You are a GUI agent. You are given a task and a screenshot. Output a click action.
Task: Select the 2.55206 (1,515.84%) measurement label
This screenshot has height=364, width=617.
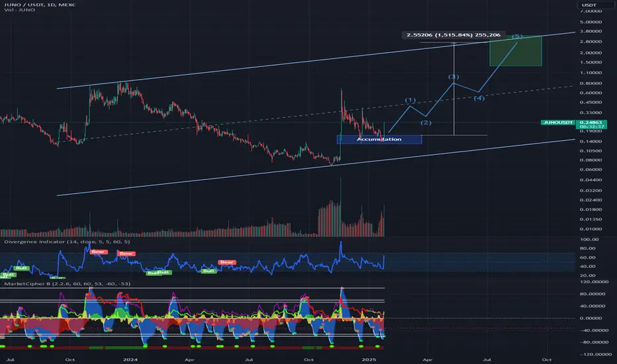(453, 35)
